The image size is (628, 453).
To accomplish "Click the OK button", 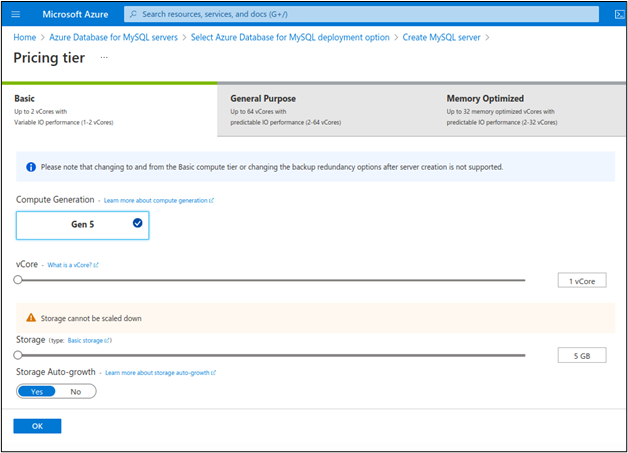I will coord(37,426).
